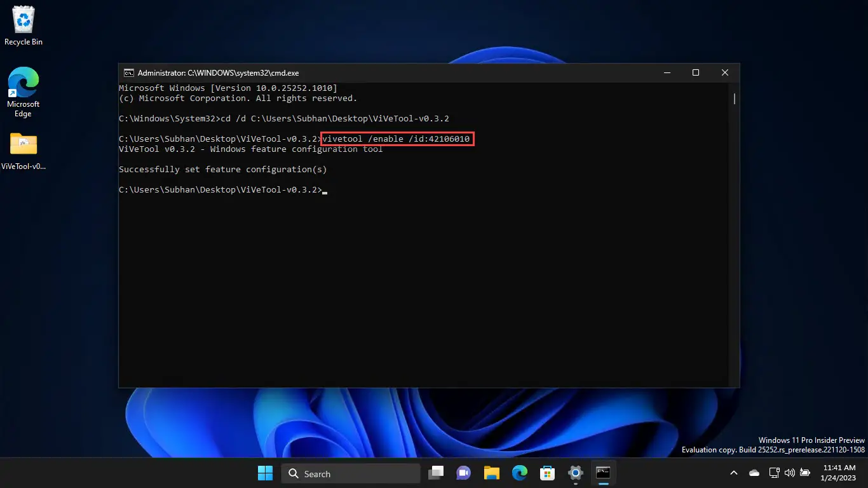Click the cmd.exe title bar icon

coord(128,73)
